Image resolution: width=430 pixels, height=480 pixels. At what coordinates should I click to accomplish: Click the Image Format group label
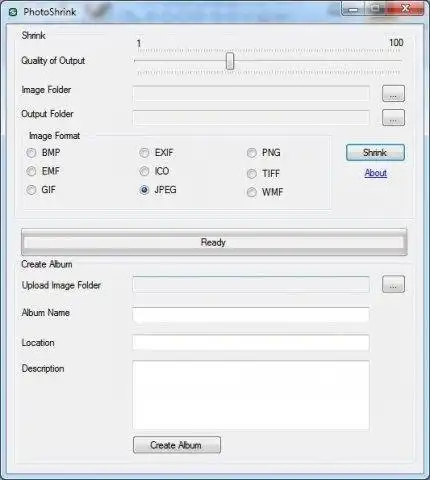coord(54,136)
